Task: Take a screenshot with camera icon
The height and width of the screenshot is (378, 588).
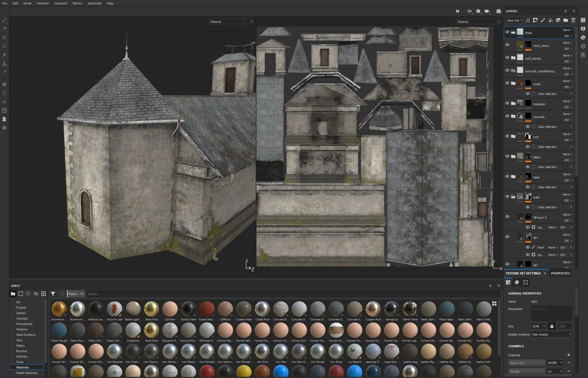Action: pyautogui.click(x=498, y=11)
